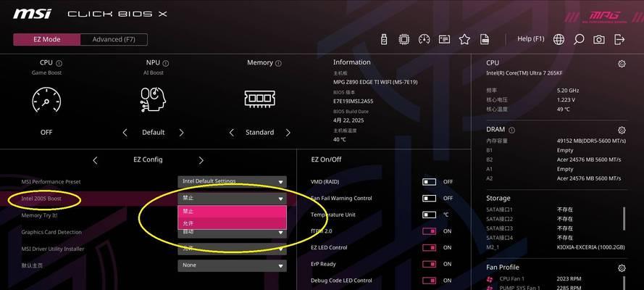The image size is (644, 290).
Task: Click the info icon beside NPU
Action: pyautogui.click(x=165, y=63)
